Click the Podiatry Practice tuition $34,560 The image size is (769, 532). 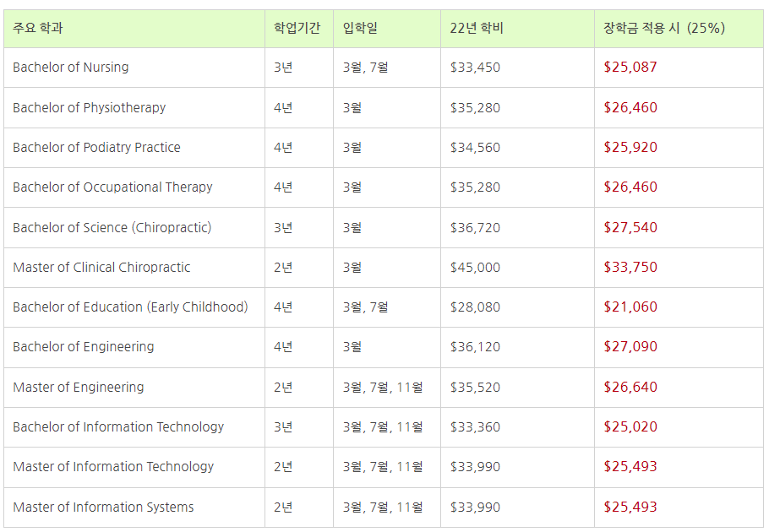(x=475, y=148)
